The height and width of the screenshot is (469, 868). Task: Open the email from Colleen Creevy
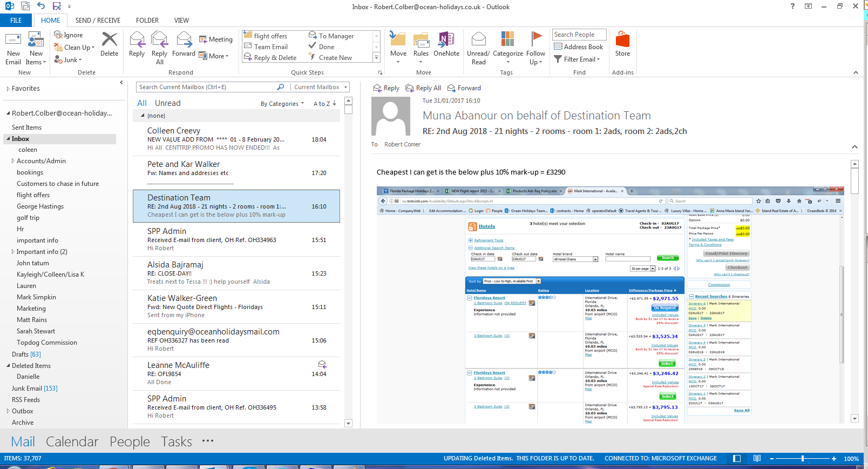click(236, 139)
